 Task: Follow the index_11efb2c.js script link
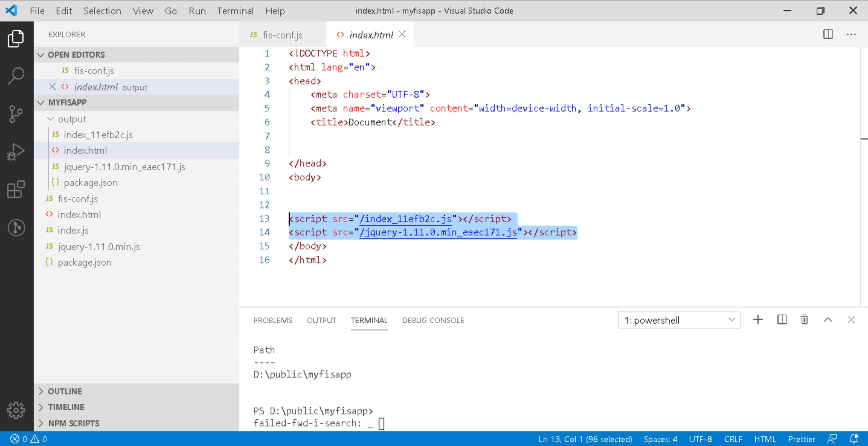click(405, 219)
